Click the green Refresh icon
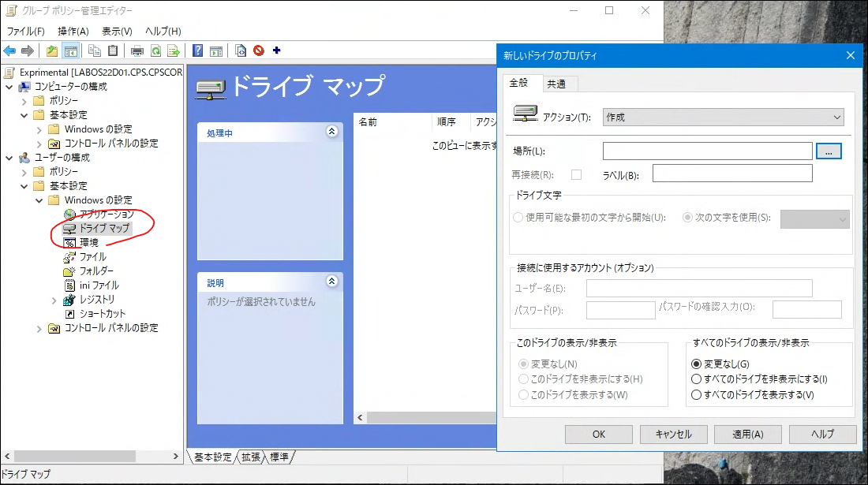This screenshot has height=485, width=868. point(155,51)
